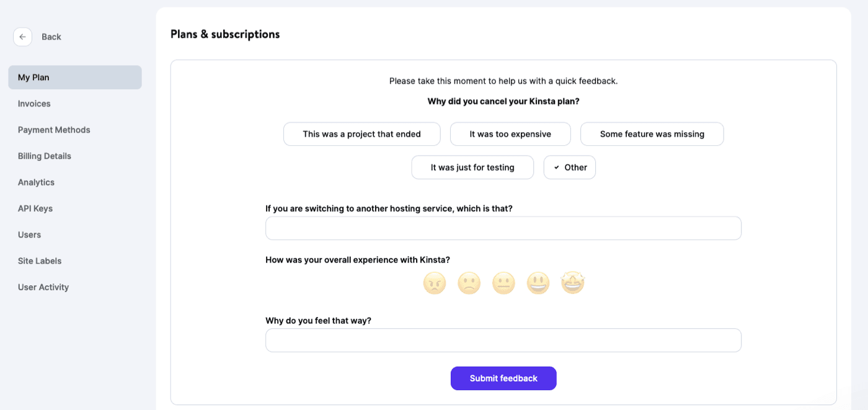
Task: Open the Billing Details section
Action: [x=44, y=156]
